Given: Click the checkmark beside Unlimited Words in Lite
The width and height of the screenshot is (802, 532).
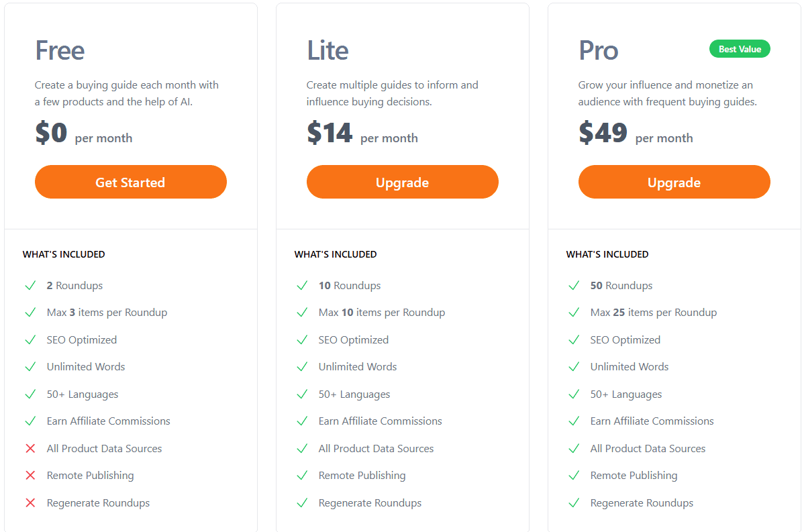Looking at the screenshot, I should click(302, 366).
